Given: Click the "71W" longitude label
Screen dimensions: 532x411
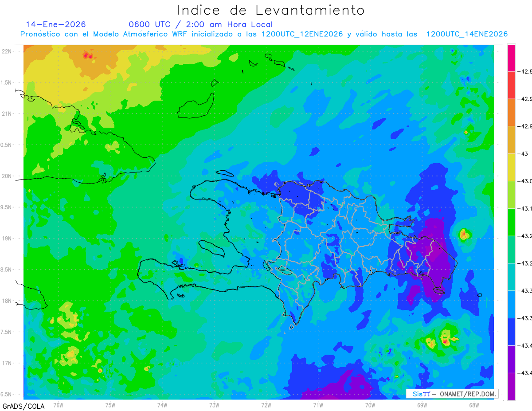Looking at the screenshot, I should [318, 405].
